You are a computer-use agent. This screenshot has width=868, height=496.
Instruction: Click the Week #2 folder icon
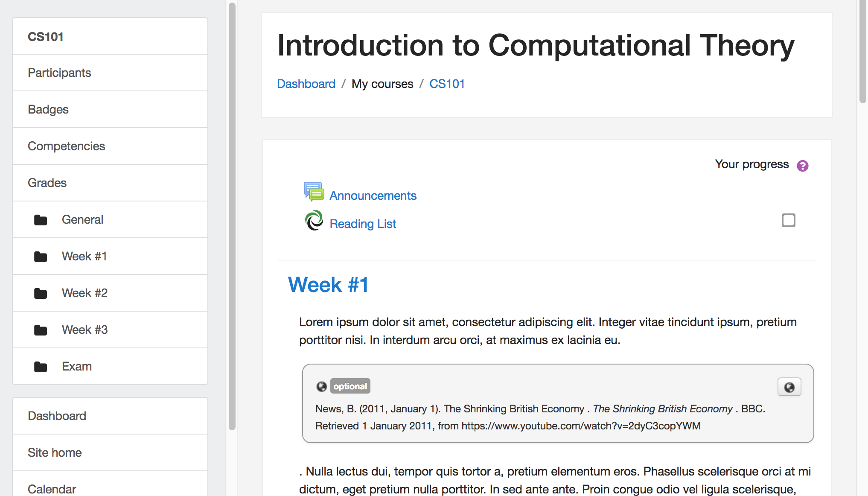(x=41, y=293)
